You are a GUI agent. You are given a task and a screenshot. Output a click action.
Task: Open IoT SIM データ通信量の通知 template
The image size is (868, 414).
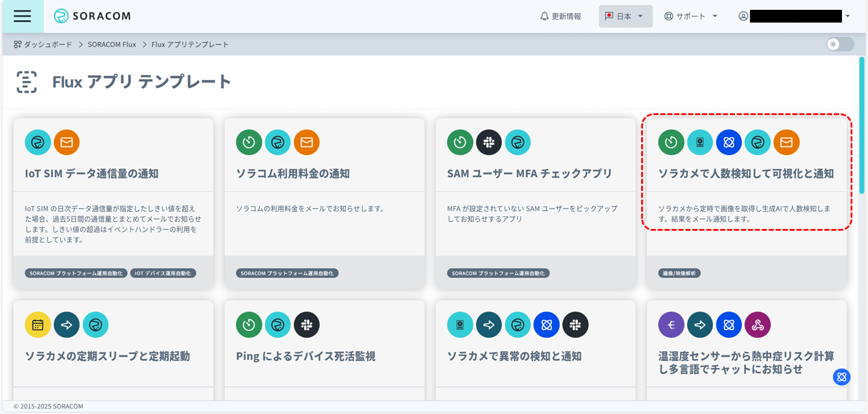pyautogui.click(x=91, y=173)
